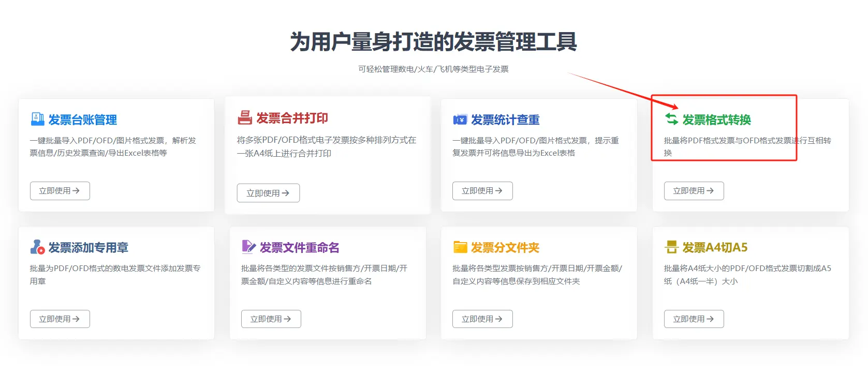Click the green 发票格式转换 convert arrows icon
Screen dimensions: 868x373
coord(671,120)
